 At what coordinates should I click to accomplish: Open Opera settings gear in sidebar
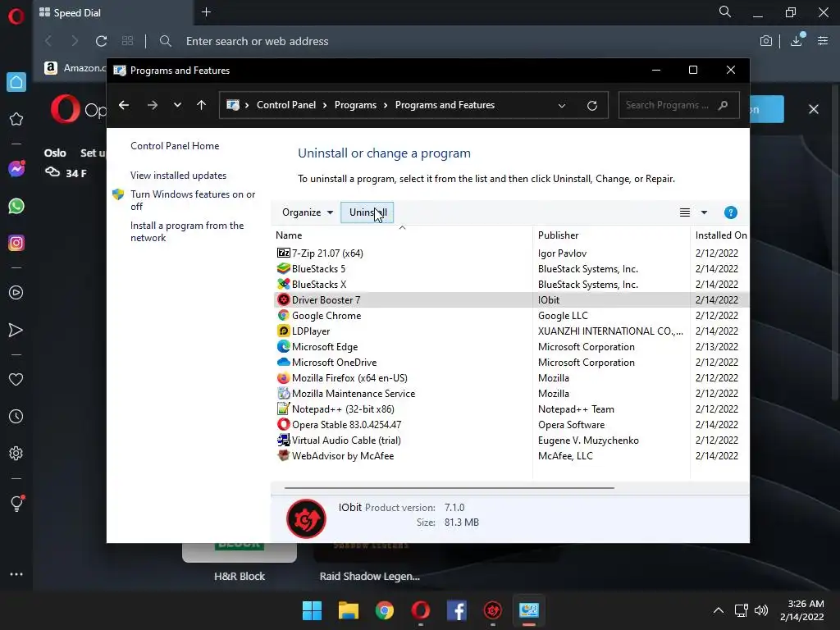16,453
